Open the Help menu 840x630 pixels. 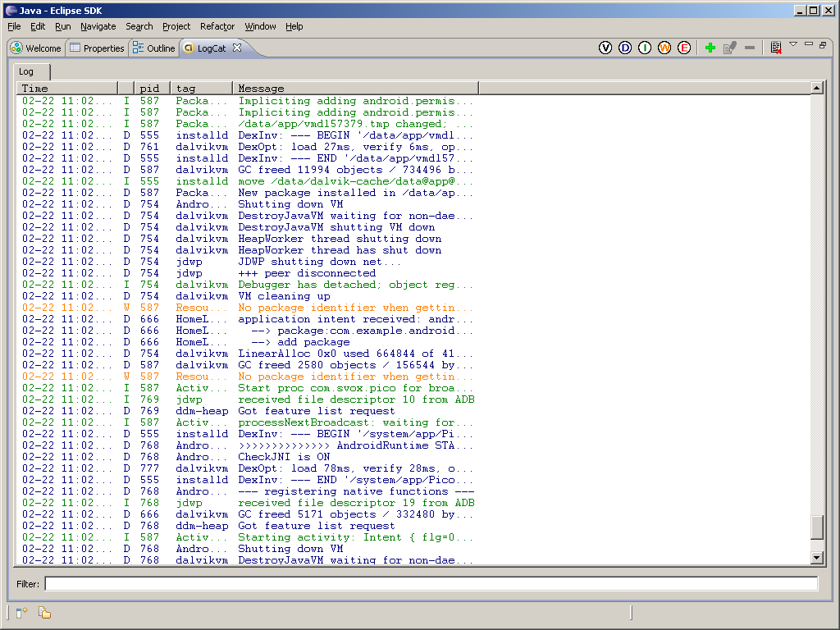[294, 26]
